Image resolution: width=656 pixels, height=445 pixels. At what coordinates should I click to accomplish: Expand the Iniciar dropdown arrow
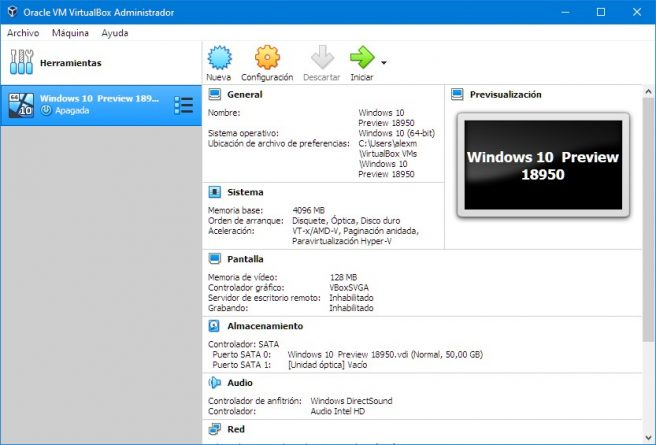click(x=384, y=62)
